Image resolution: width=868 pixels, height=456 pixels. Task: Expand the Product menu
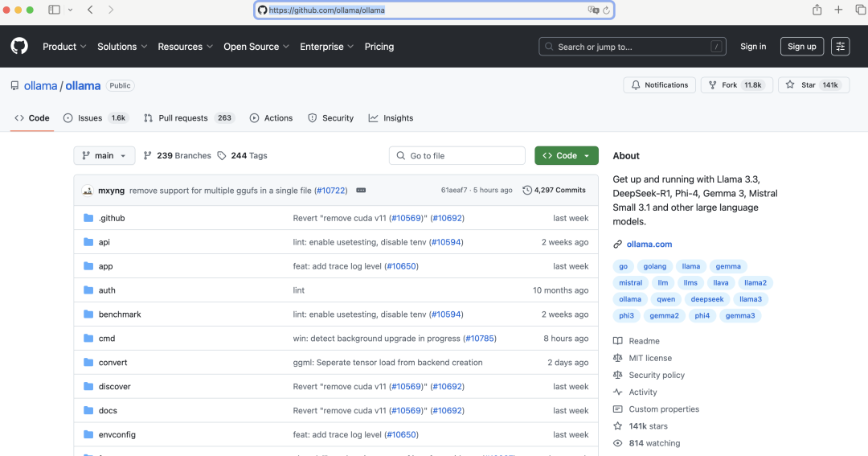pos(64,47)
